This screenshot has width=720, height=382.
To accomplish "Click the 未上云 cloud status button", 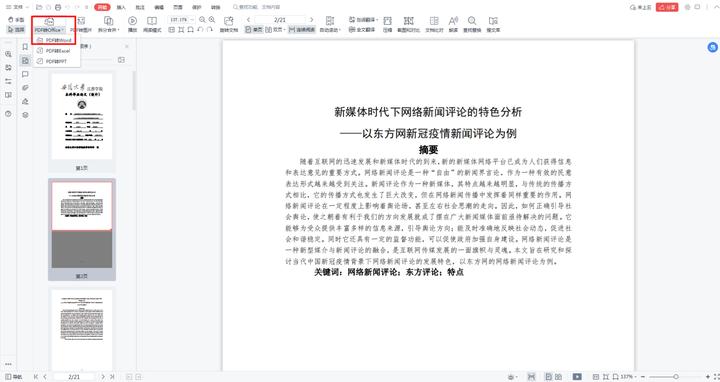I will 641,7.
